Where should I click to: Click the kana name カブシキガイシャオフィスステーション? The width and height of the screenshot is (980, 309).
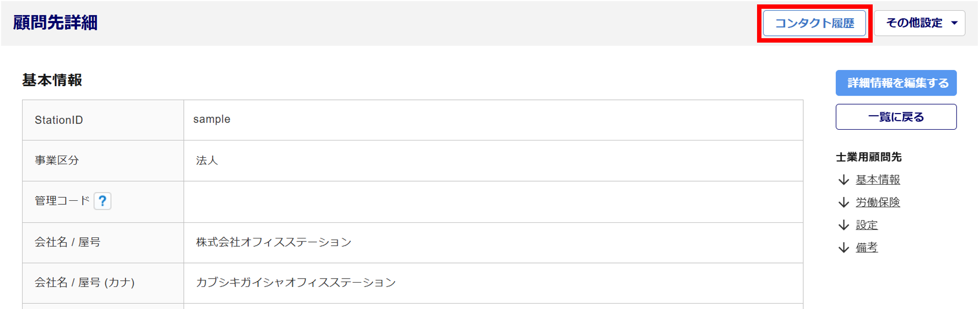click(x=295, y=283)
